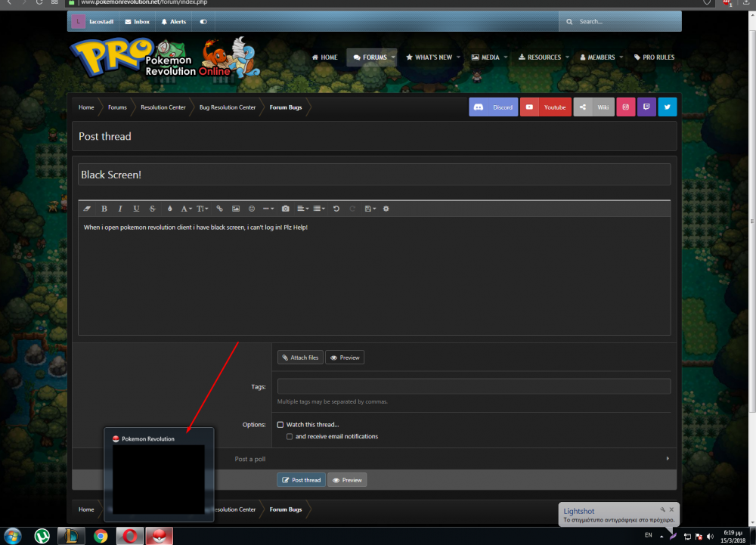Go to the Members navigation item
This screenshot has height=545, width=756.
tap(597, 57)
